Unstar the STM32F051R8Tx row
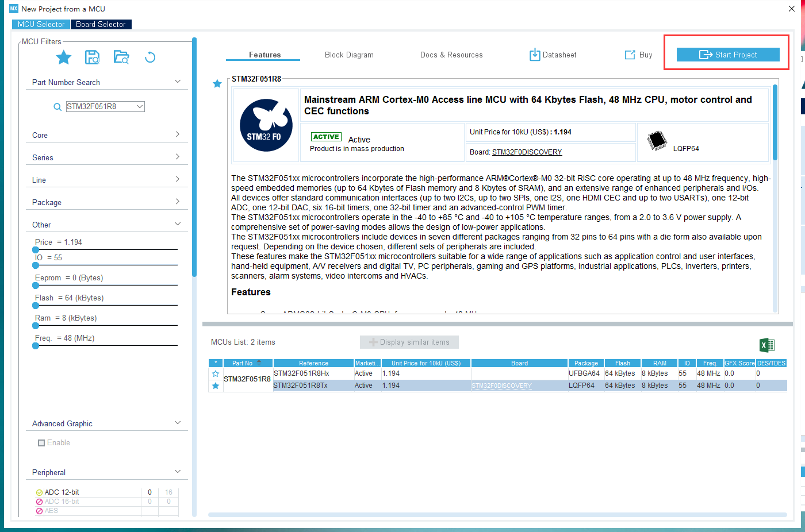 (x=216, y=385)
